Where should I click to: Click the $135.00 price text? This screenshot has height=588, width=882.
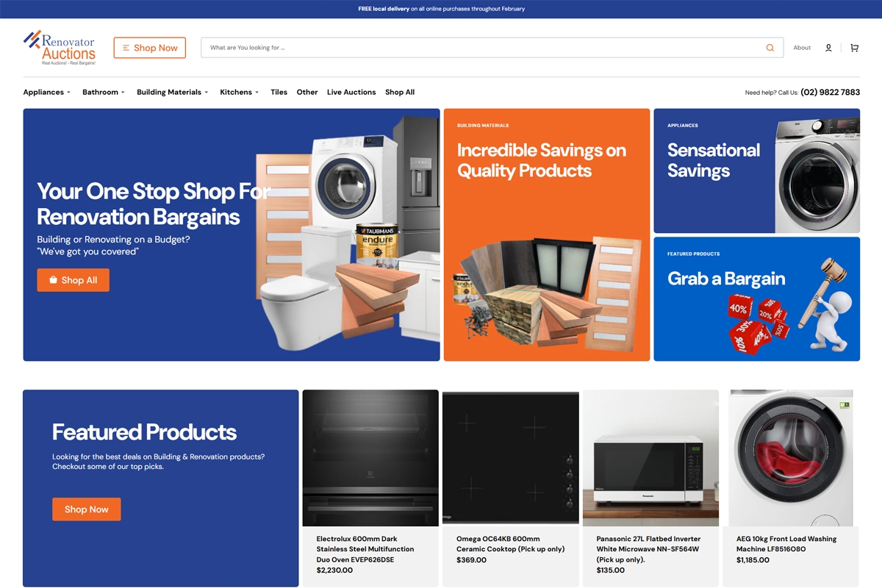(x=611, y=570)
